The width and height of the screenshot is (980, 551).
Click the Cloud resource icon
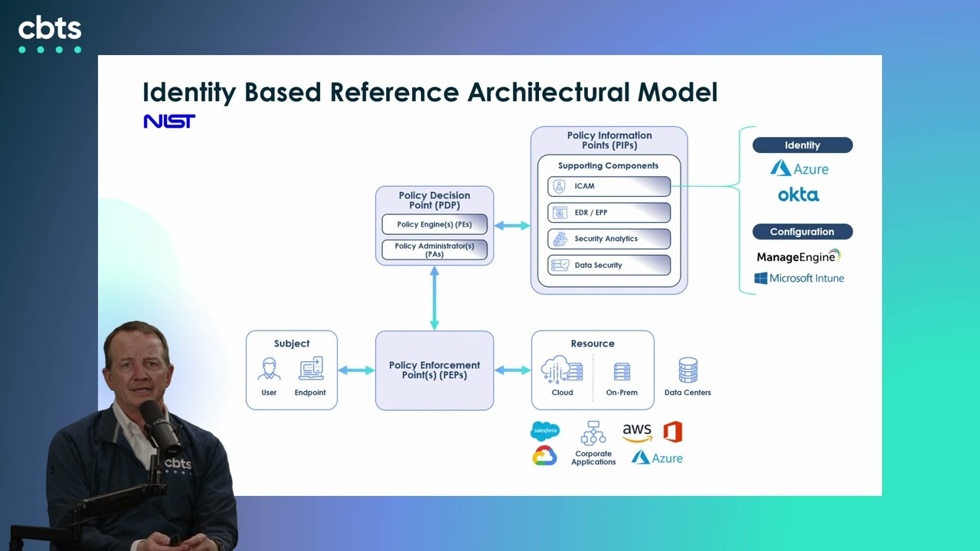point(562,370)
